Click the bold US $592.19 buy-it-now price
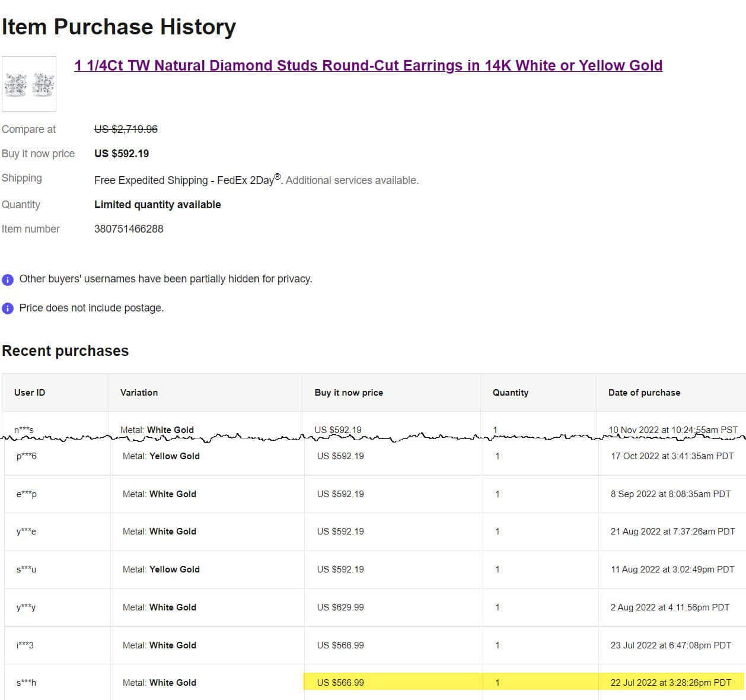 click(x=122, y=154)
